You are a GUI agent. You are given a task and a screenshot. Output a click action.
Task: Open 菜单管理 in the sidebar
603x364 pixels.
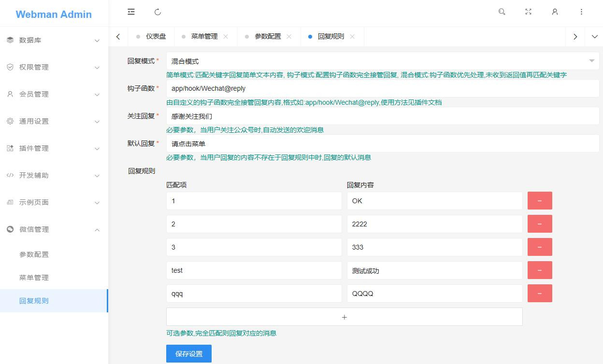point(54,278)
